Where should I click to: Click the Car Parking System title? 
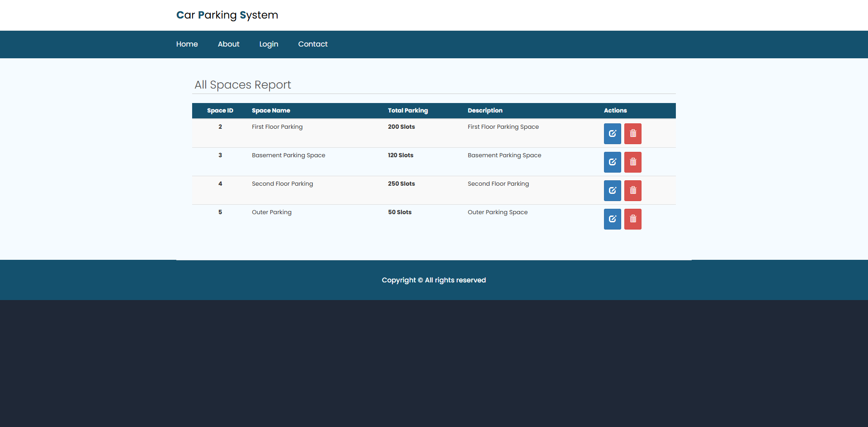coord(227,15)
